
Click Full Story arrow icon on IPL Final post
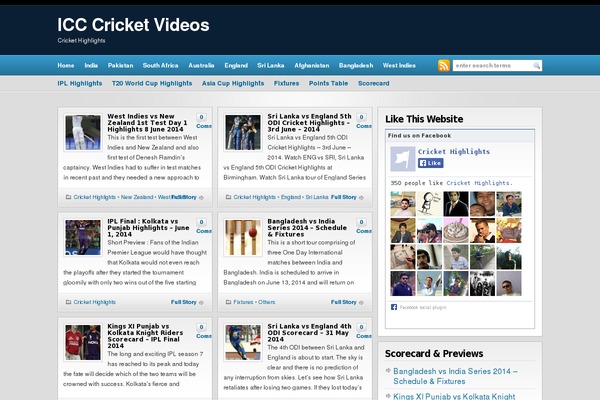point(201,302)
